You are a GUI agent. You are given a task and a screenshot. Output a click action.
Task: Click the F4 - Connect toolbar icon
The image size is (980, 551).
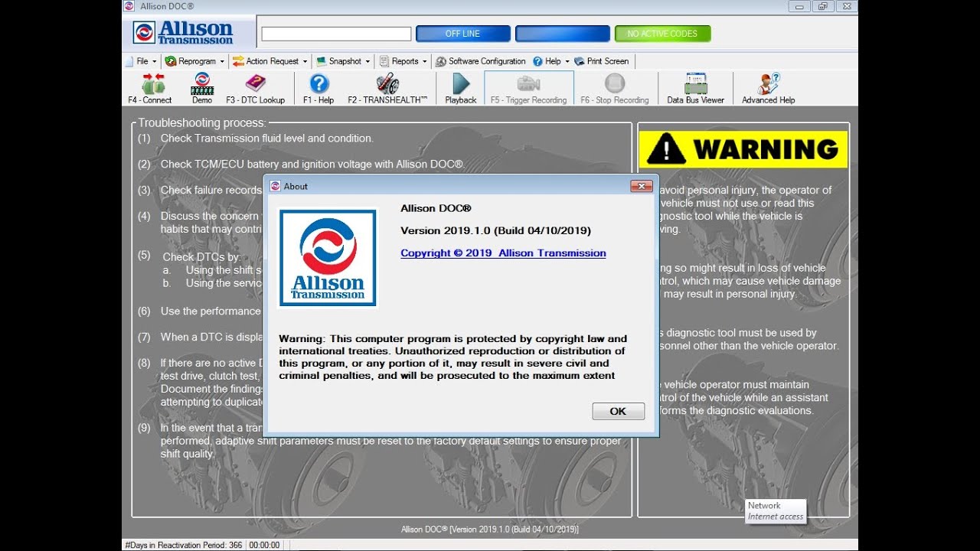(150, 88)
